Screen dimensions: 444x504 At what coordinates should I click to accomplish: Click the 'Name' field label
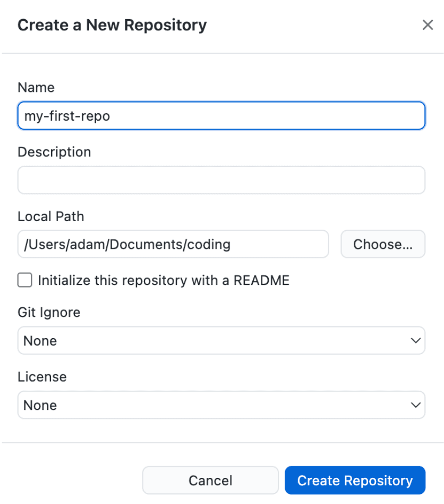36,88
